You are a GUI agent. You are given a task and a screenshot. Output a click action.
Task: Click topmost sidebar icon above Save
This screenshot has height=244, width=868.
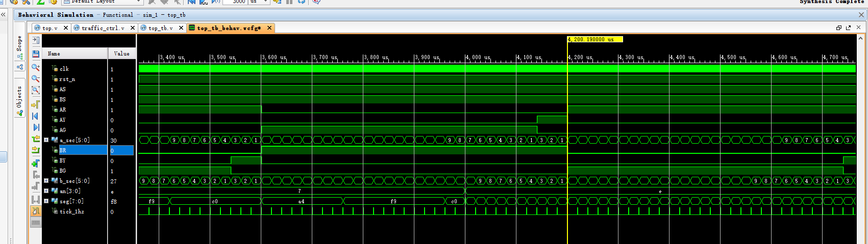pos(36,40)
